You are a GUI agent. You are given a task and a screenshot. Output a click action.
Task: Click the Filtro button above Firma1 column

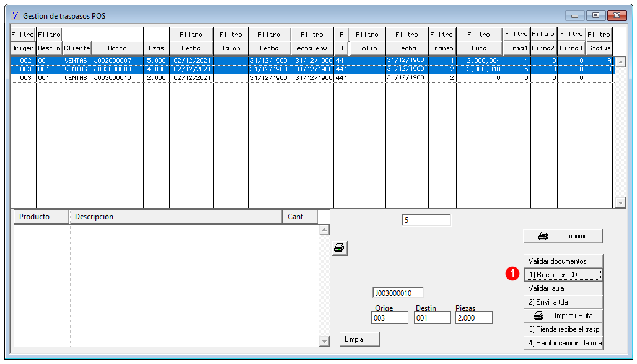(x=516, y=34)
